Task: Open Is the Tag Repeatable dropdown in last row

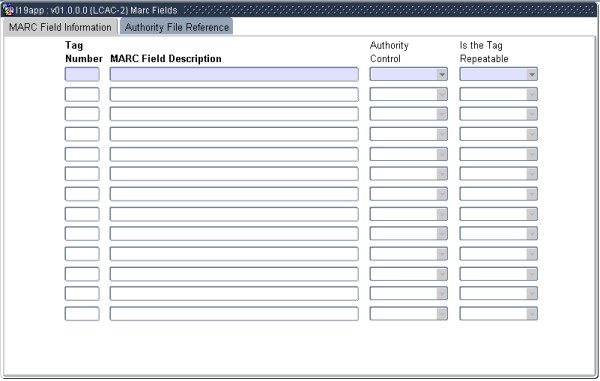Action: tap(498, 314)
